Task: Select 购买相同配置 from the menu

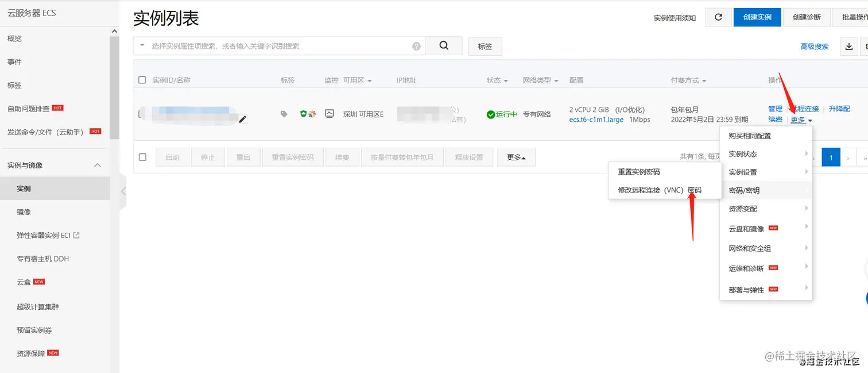Action: coord(766,136)
